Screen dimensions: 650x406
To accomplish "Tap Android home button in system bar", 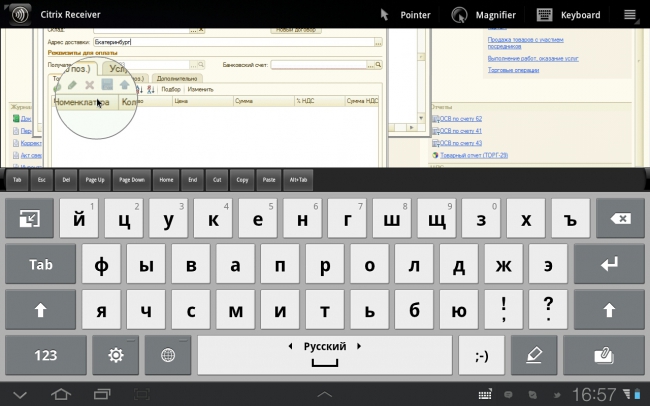I will click(61, 394).
